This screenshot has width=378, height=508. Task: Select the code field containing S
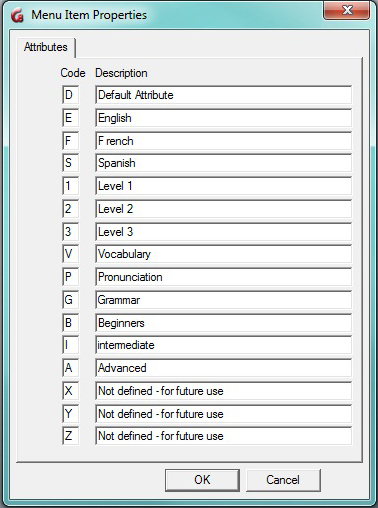pyautogui.click(x=71, y=163)
